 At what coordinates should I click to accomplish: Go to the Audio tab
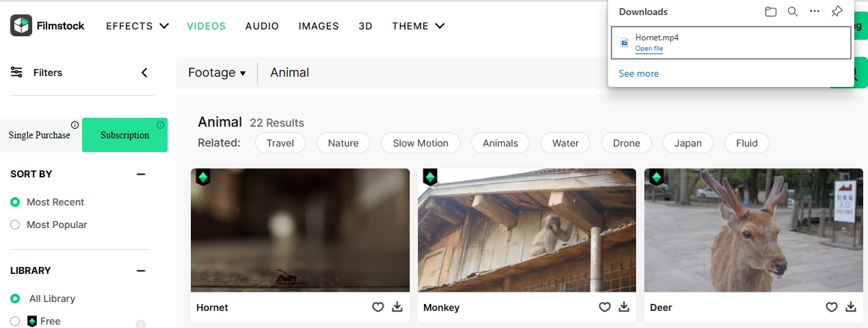[x=262, y=26]
